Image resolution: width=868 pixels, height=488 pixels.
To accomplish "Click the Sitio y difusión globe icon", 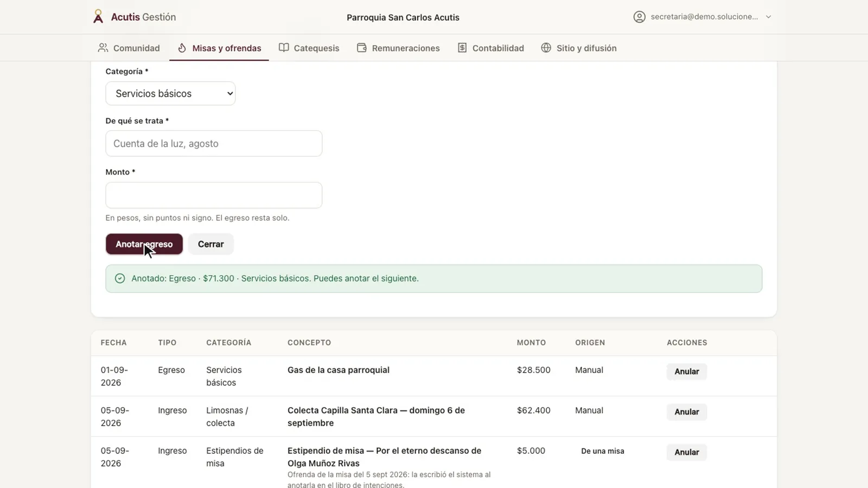I will click(x=546, y=48).
